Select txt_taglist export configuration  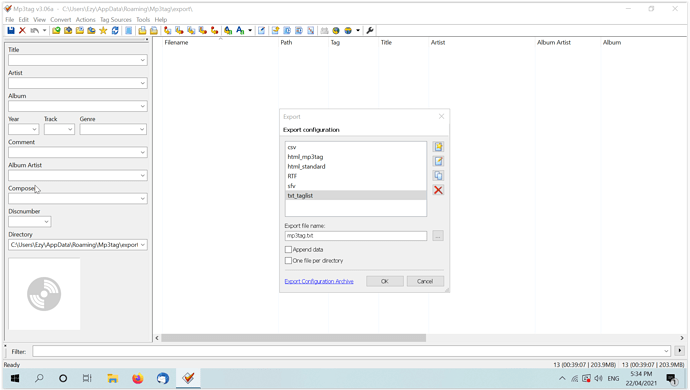(x=356, y=195)
